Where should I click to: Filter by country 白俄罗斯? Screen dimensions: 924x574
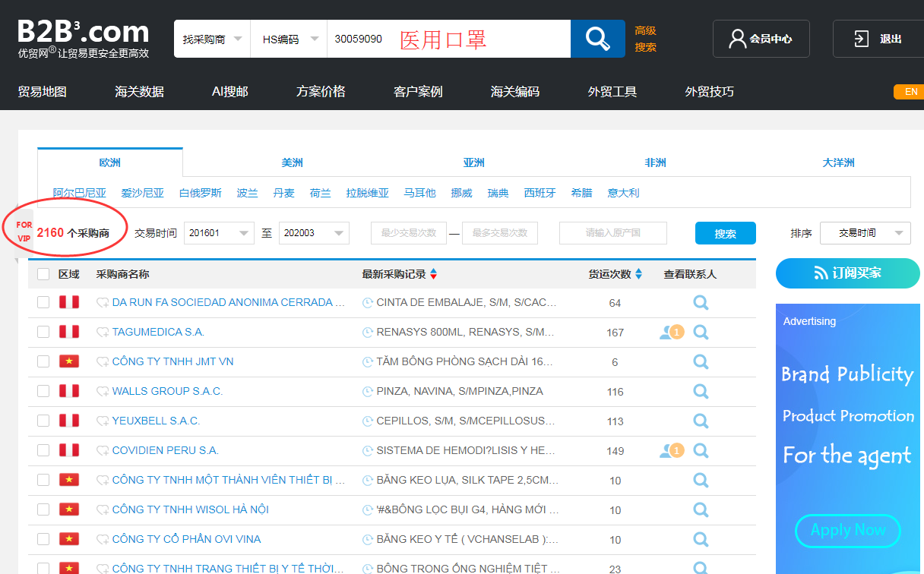coord(201,193)
